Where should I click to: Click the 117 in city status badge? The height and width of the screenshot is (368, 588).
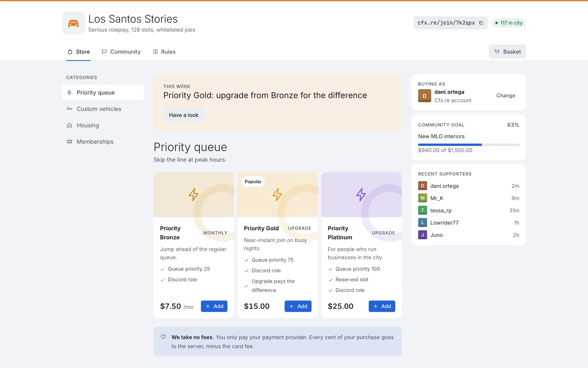509,23
